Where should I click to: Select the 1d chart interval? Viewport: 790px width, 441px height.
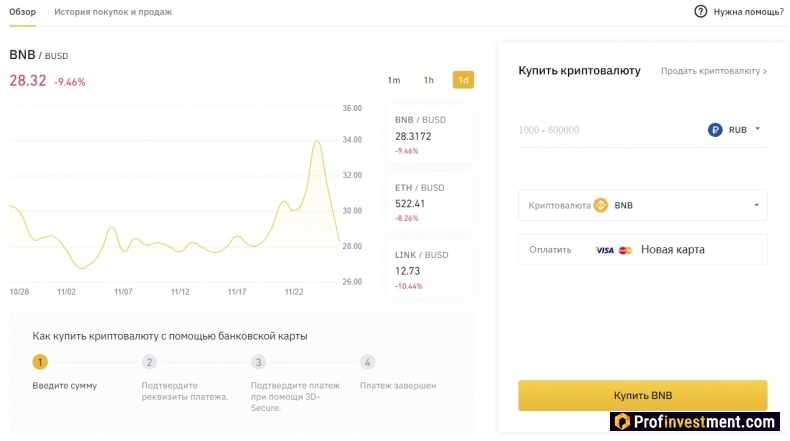click(463, 80)
